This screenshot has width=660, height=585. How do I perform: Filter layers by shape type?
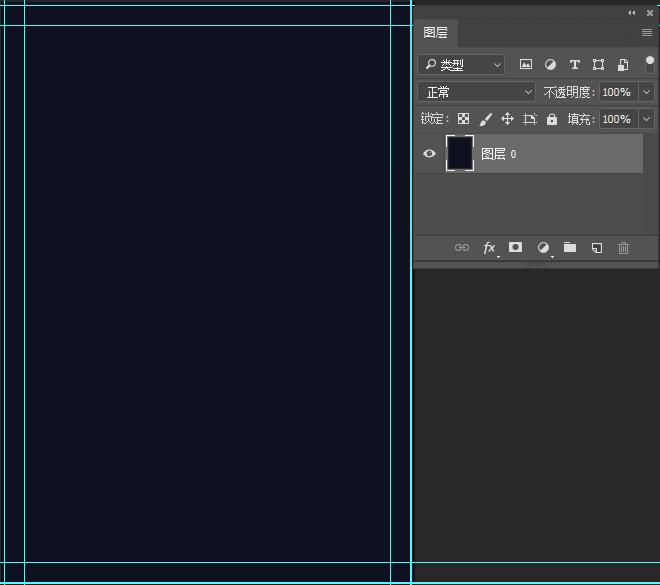(x=598, y=65)
